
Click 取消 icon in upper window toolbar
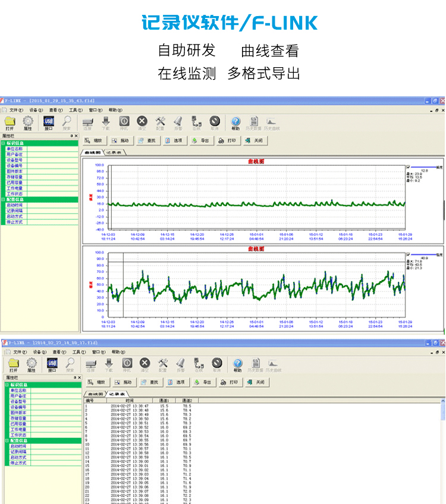click(x=215, y=123)
